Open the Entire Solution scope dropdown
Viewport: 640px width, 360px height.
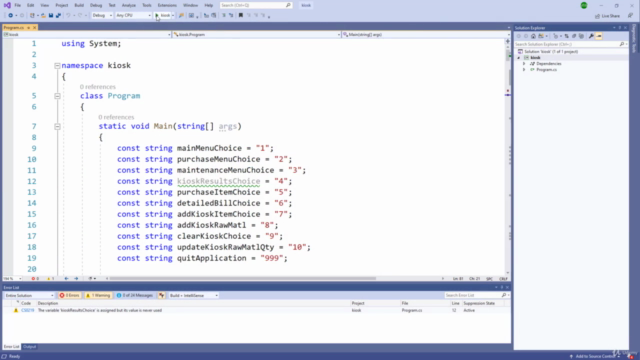[29, 296]
